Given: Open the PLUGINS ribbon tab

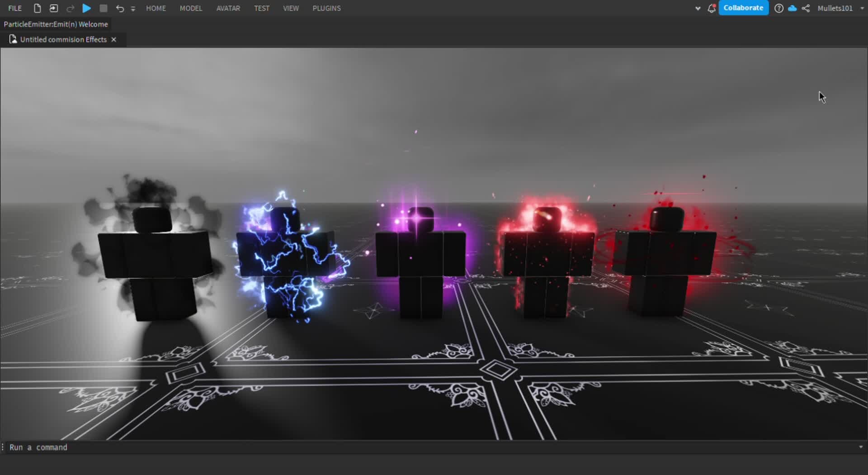Looking at the screenshot, I should (x=326, y=8).
